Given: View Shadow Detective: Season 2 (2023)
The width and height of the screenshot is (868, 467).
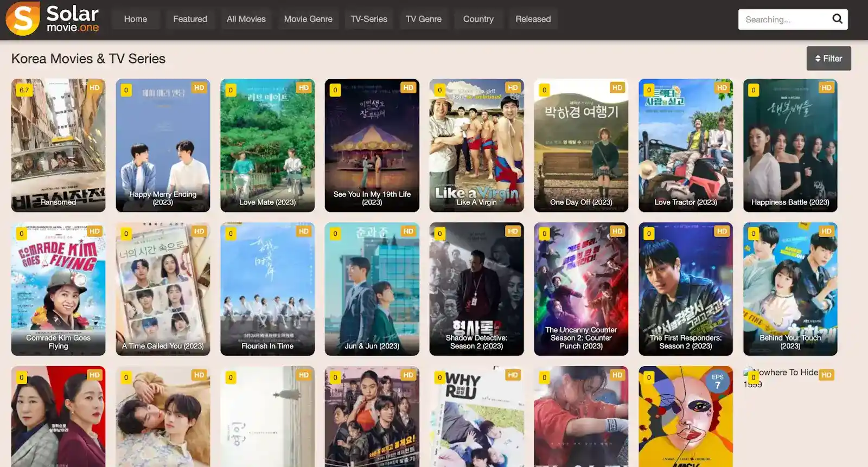Looking at the screenshot, I should point(477,289).
